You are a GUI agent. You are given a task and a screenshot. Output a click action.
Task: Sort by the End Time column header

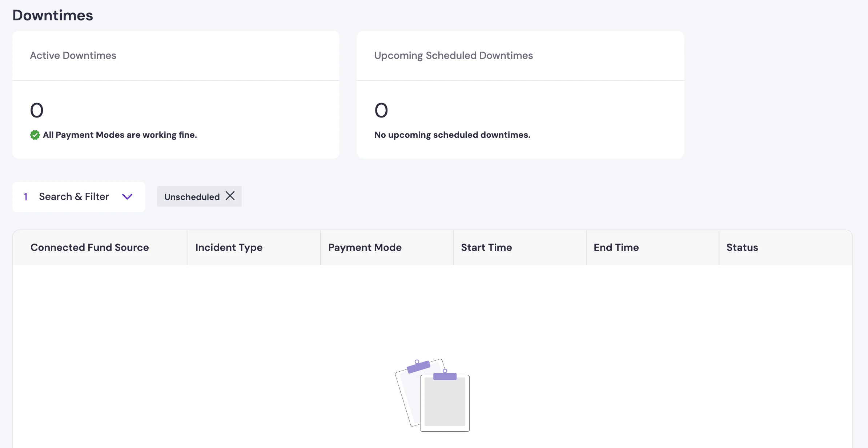[x=616, y=248]
